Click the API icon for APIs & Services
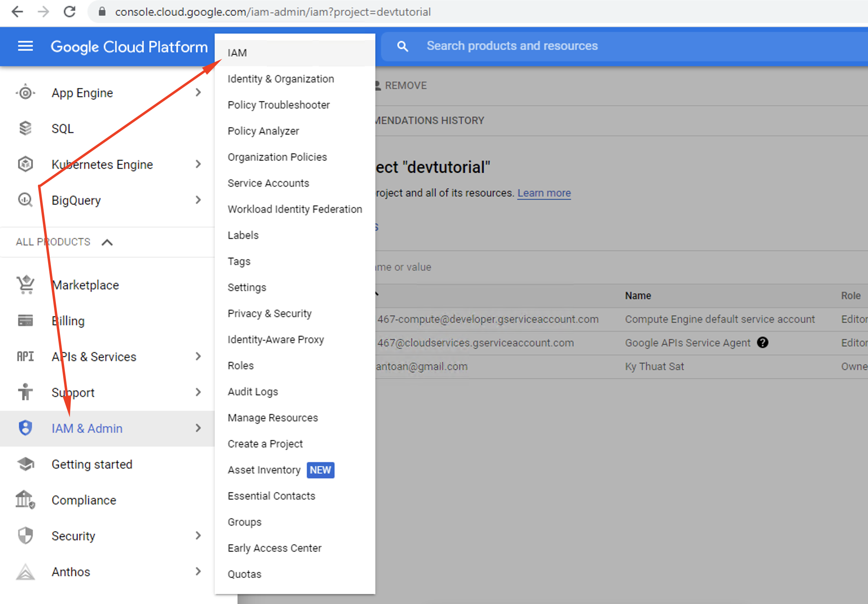 [25, 357]
